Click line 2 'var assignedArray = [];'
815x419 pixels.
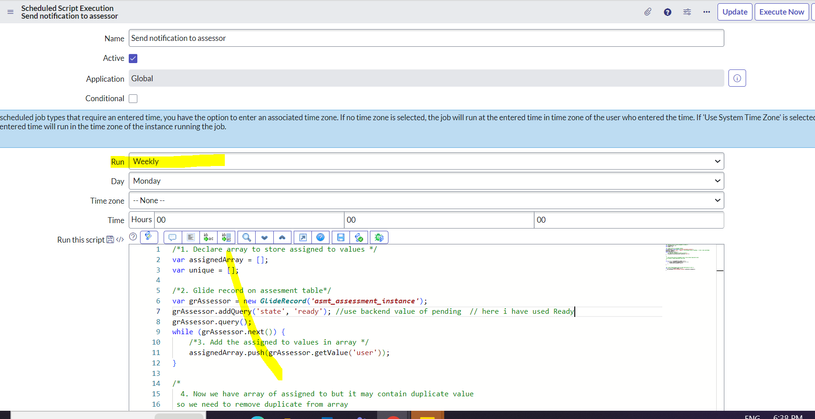click(x=220, y=259)
